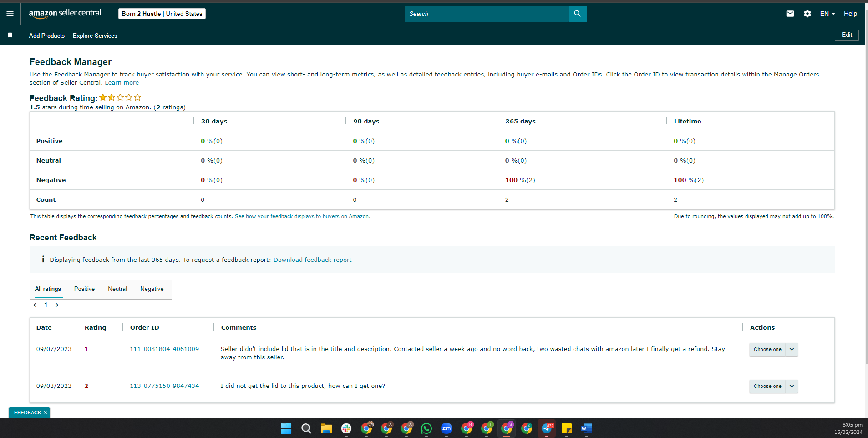Open how your feedback displays to buyers link

(x=302, y=216)
